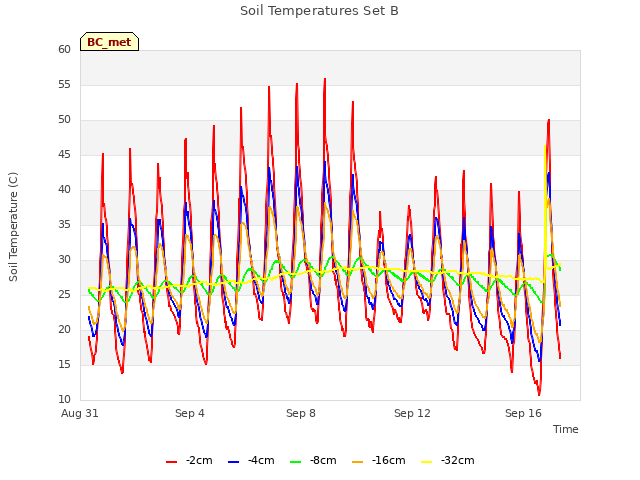
Task: Click the 30 y-axis tick label
Action: coord(64,260)
